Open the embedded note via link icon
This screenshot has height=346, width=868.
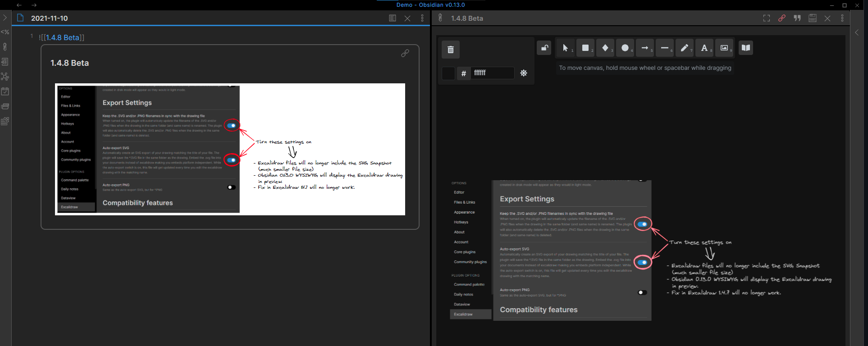coord(405,53)
